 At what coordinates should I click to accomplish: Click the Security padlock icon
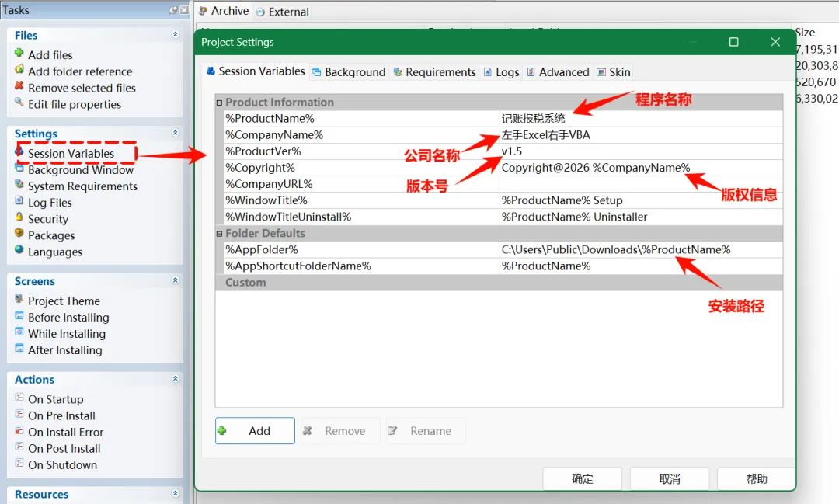click(19, 217)
